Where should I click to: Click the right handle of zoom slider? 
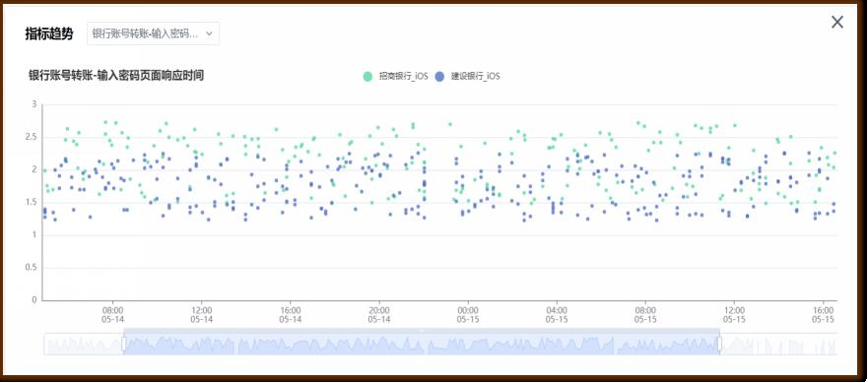coord(719,345)
